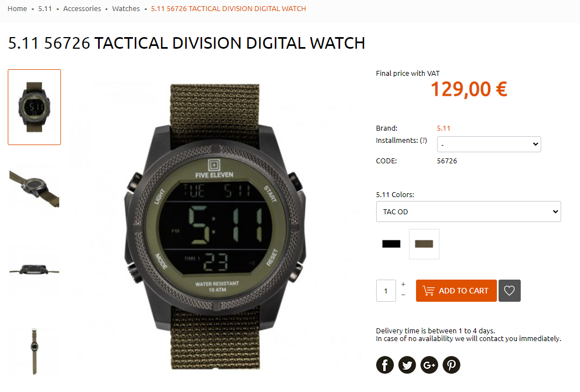
Task: Pin the product using the Pinterest icon
Action: (x=451, y=365)
